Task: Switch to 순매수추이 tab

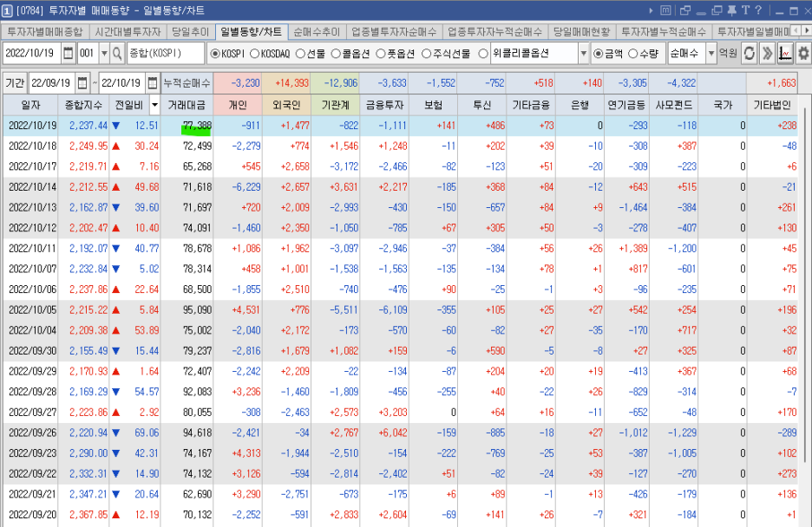Action: click(x=317, y=32)
